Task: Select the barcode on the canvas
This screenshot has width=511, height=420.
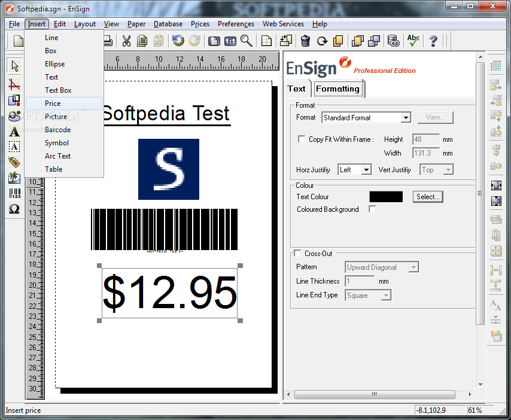Action: point(164,229)
